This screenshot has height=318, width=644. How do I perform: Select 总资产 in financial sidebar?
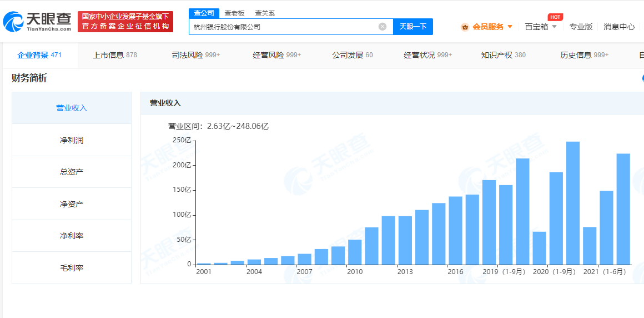[x=72, y=172]
